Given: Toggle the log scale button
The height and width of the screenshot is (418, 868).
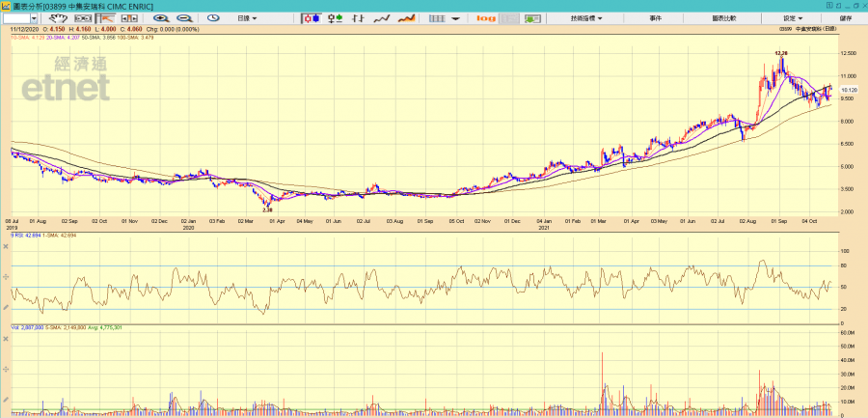Looking at the screenshot, I should point(486,18).
